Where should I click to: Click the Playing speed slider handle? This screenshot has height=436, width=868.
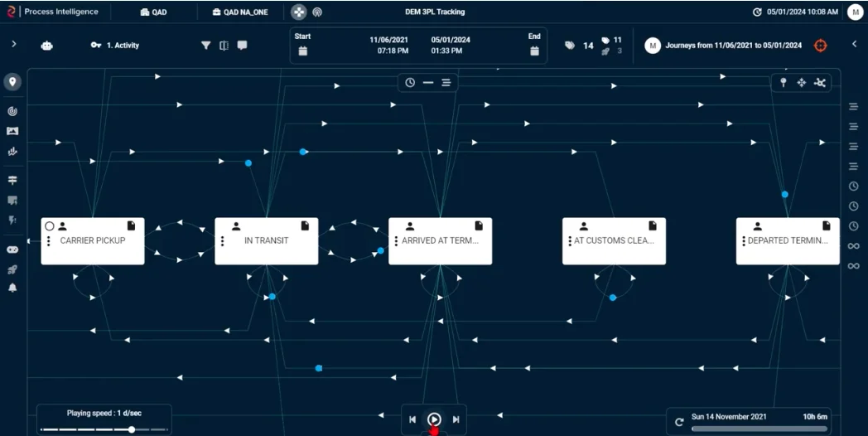click(x=131, y=429)
